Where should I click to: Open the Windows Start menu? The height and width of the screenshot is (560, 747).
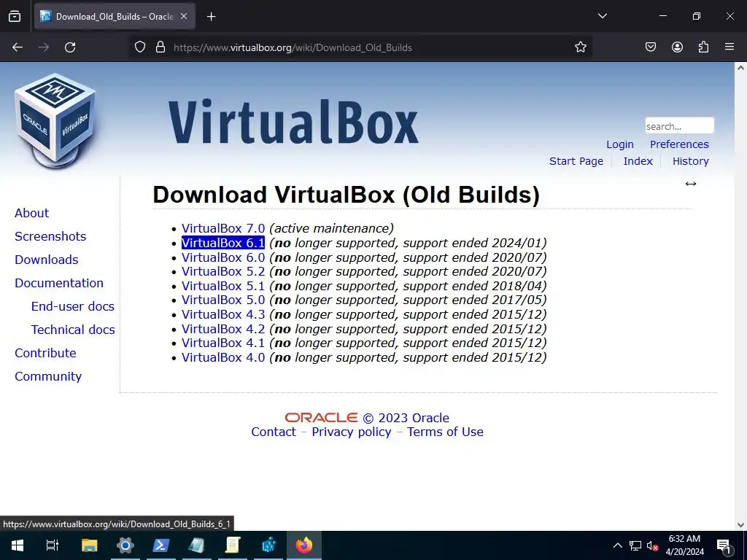pos(18,545)
